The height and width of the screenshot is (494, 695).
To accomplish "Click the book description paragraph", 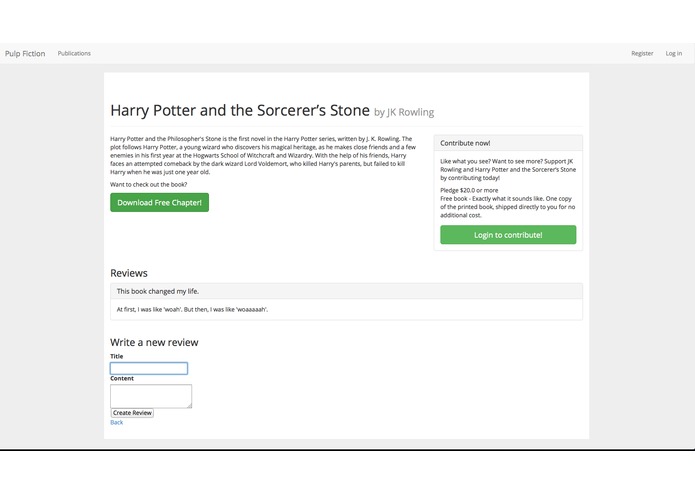I will [x=263, y=155].
